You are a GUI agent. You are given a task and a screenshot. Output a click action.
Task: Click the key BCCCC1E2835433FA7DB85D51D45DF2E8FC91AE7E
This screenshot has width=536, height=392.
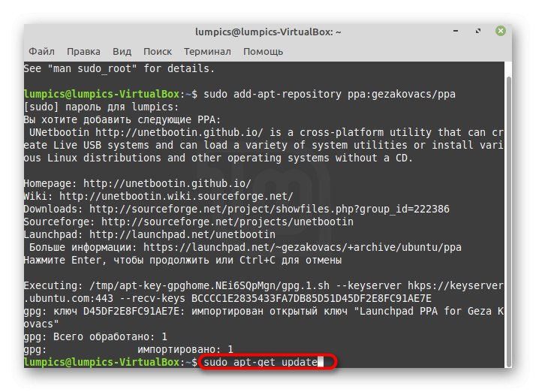[x=312, y=298]
